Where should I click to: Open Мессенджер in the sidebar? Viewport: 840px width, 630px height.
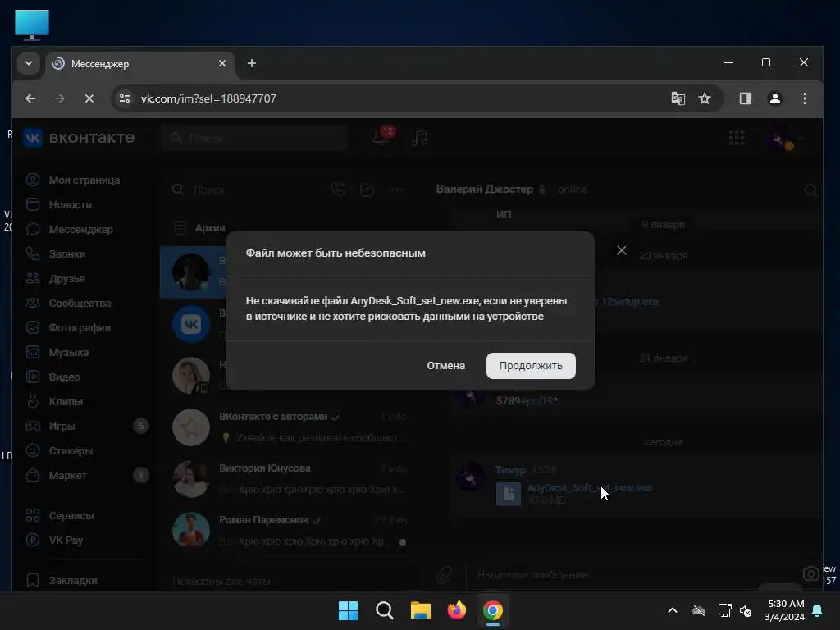(x=81, y=230)
